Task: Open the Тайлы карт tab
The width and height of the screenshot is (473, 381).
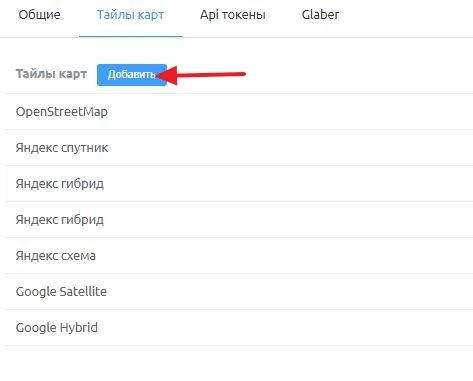Action: (x=130, y=15)
